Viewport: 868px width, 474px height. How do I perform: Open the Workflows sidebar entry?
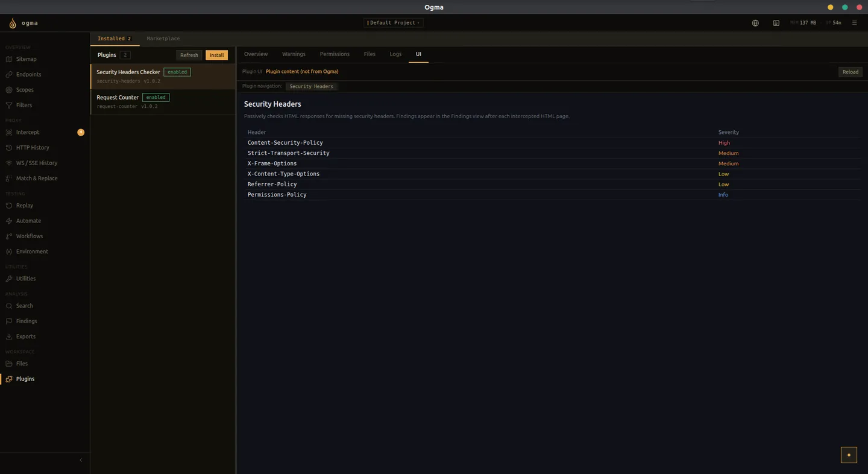45,236
